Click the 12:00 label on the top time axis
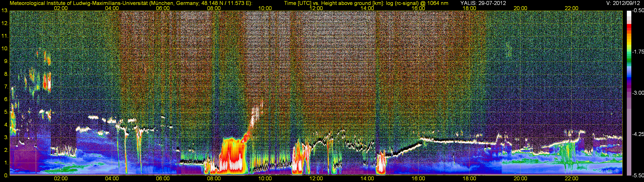 (316, 8)
